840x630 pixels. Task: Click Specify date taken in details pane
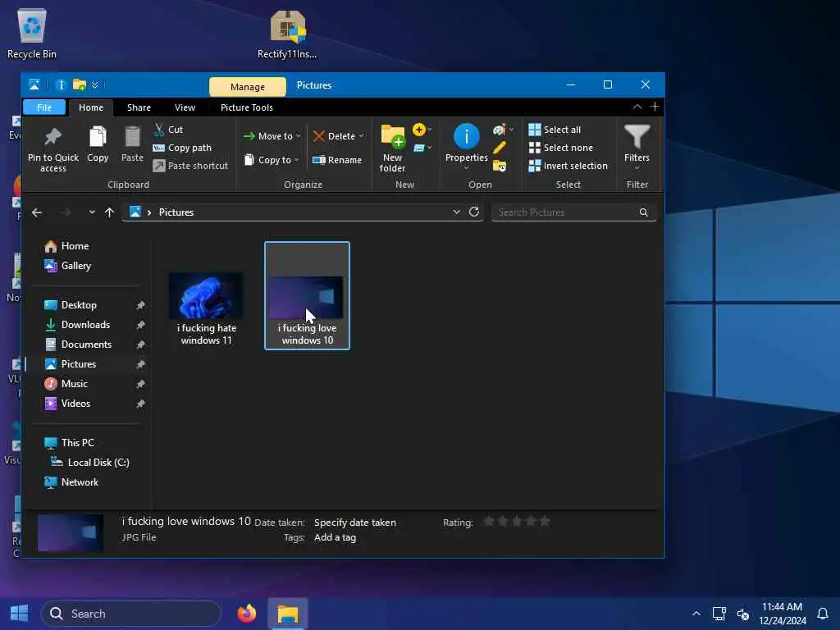tap(355, 523)
